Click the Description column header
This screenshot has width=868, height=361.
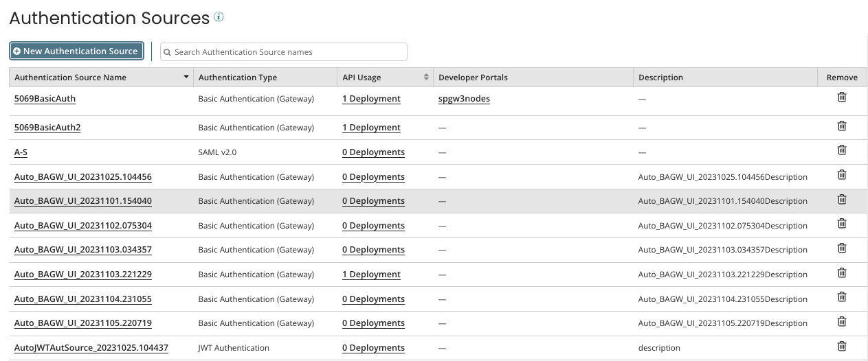[x=660, y=78]
